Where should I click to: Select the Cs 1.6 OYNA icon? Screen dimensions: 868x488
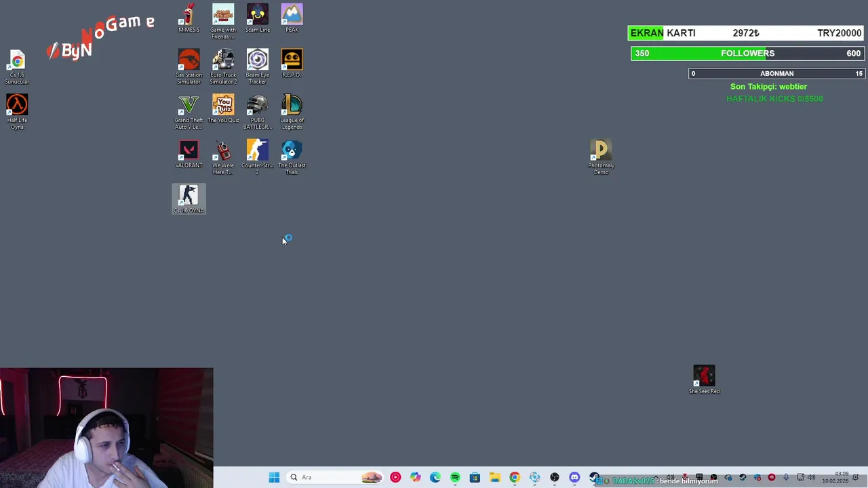tap(189, 199)
